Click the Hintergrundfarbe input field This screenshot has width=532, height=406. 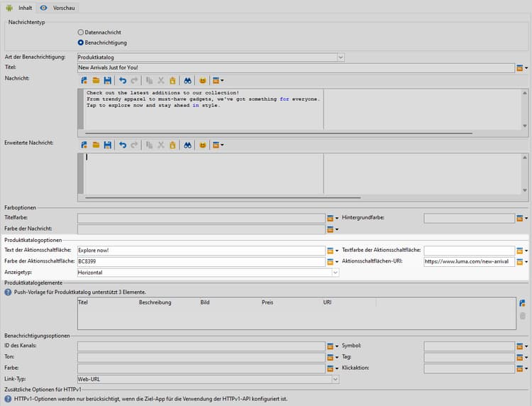click(469, 218)
